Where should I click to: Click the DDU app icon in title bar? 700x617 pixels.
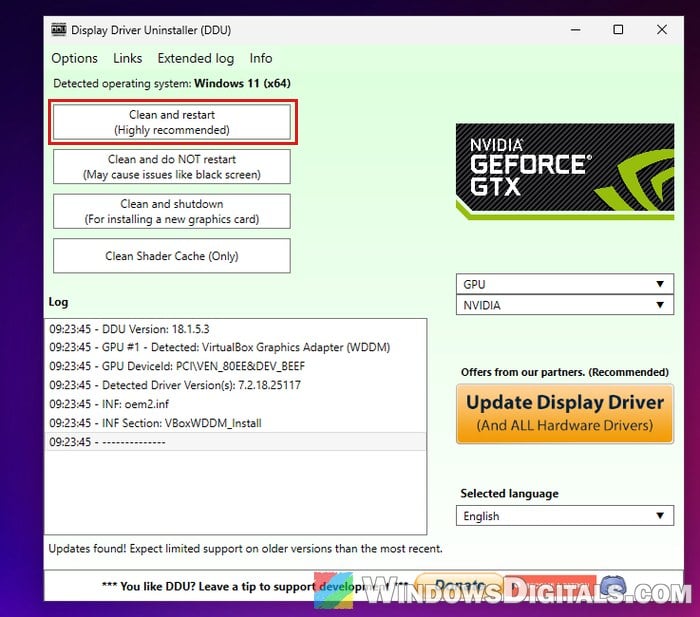tap(58, 29)
